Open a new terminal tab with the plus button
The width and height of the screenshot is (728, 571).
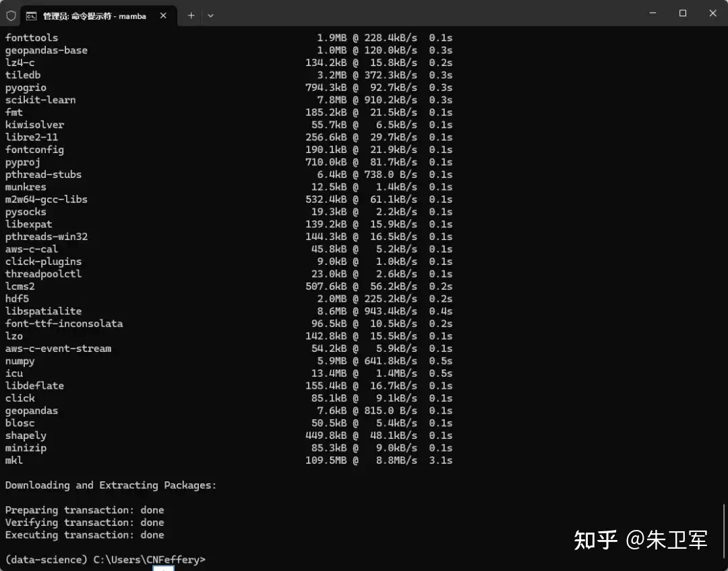(191, 16)
